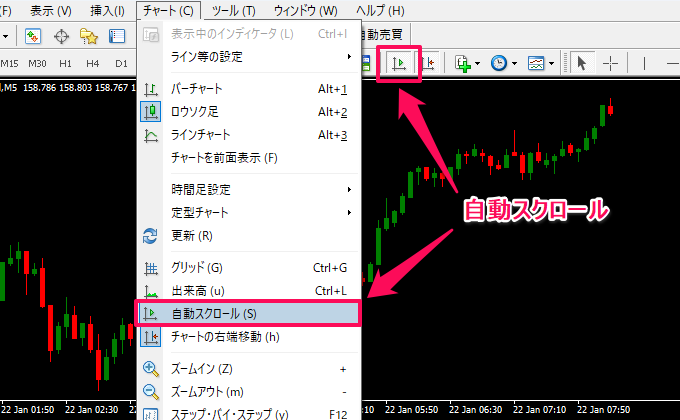Open the indicators dropdown arrow
Viewport: 680px width, 420px height.
(477, 63)
